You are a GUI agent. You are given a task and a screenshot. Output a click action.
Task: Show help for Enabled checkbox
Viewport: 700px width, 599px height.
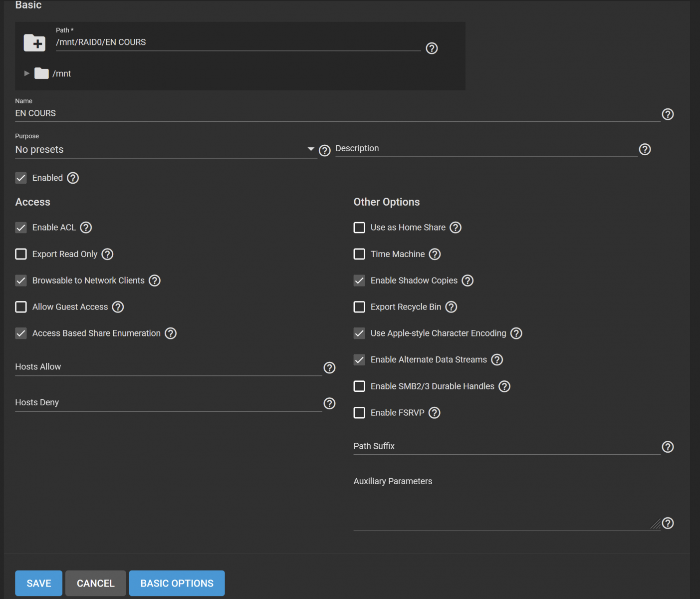point(73,178)
